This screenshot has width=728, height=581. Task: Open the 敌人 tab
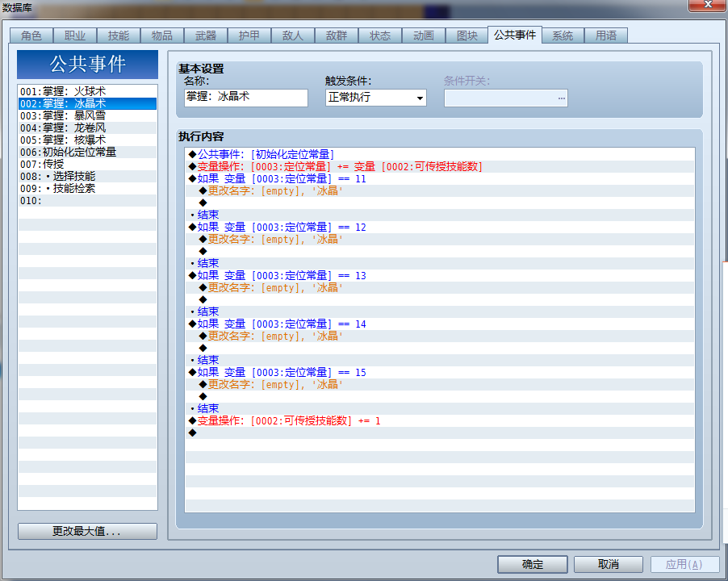pyautogui.click(x=293, y=36)
